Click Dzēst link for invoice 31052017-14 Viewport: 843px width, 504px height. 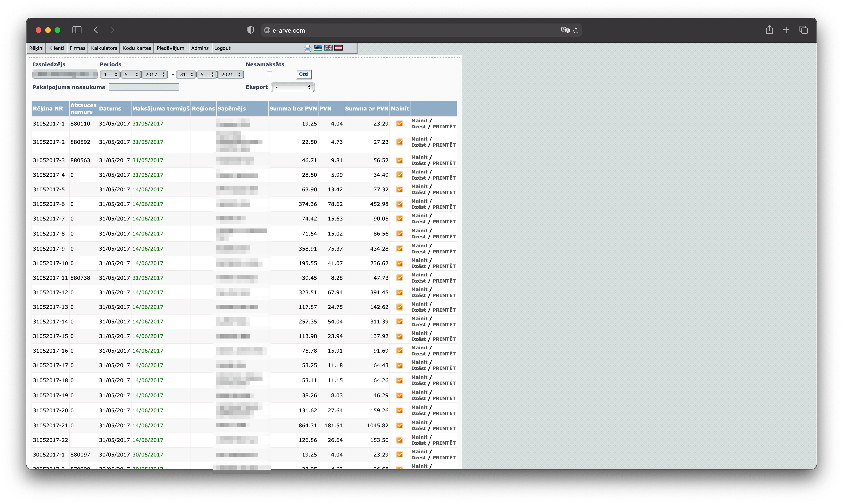(x=418, y=325)
